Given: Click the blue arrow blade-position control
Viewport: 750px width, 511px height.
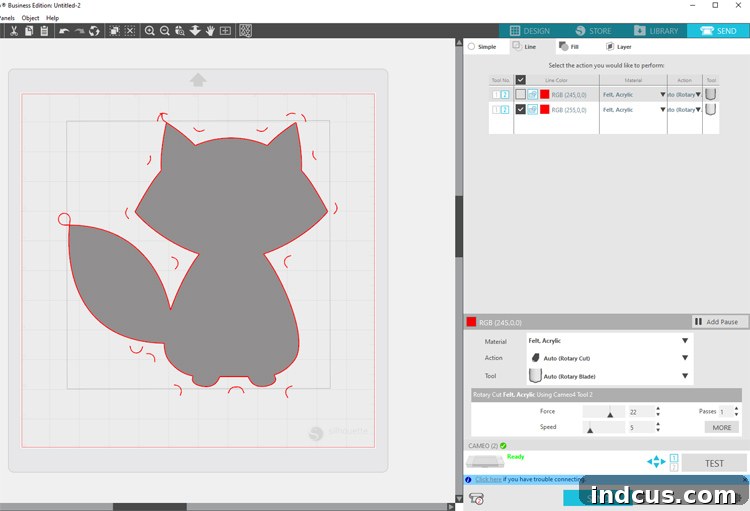Looking at the screenshot, I should (x=656, y=462).
